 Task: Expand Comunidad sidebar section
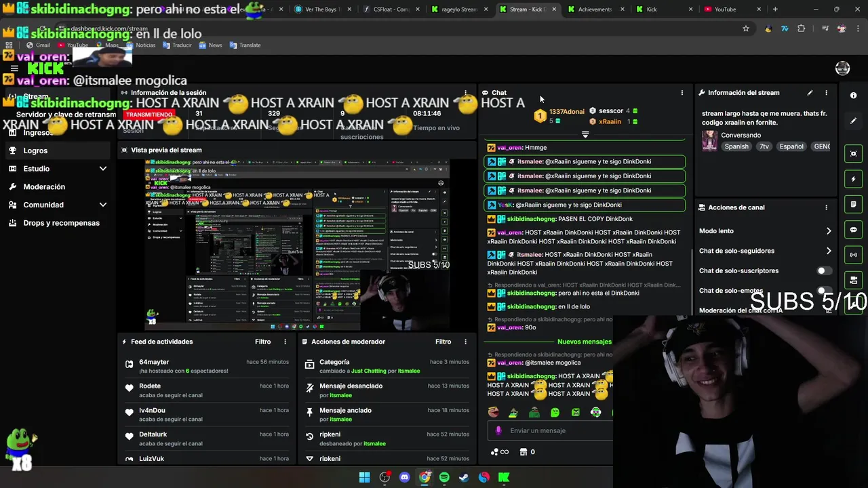point(103,205)
